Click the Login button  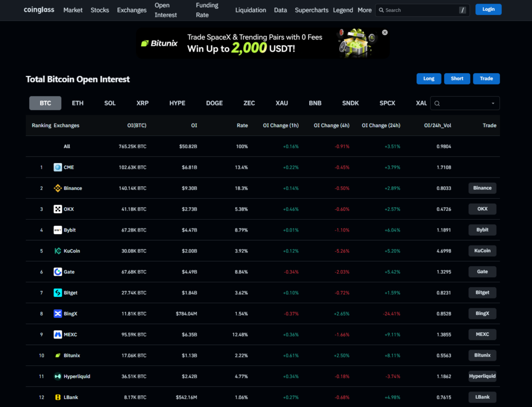488,9
